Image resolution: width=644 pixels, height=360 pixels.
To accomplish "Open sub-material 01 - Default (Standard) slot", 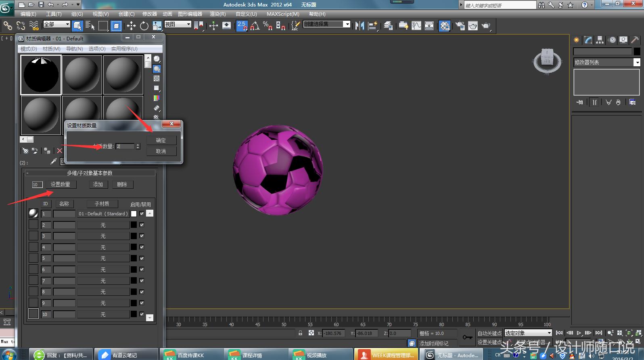I will coord(103,214).
